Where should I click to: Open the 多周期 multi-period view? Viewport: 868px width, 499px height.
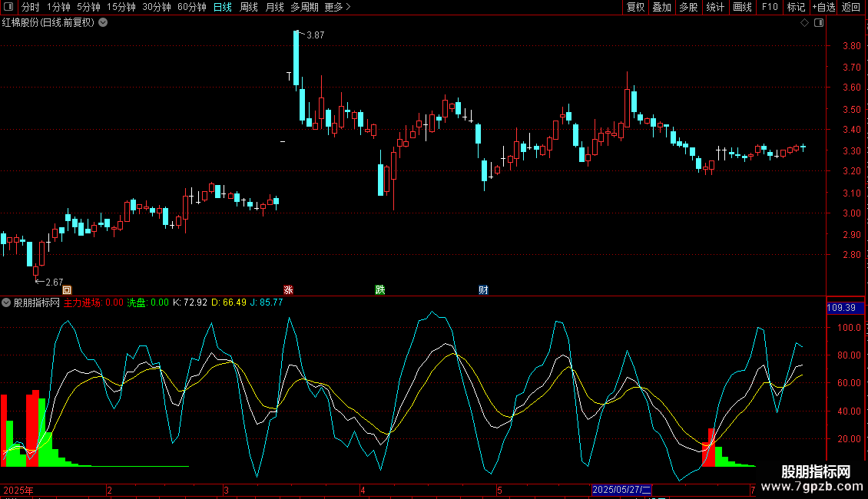coord(304,7)
